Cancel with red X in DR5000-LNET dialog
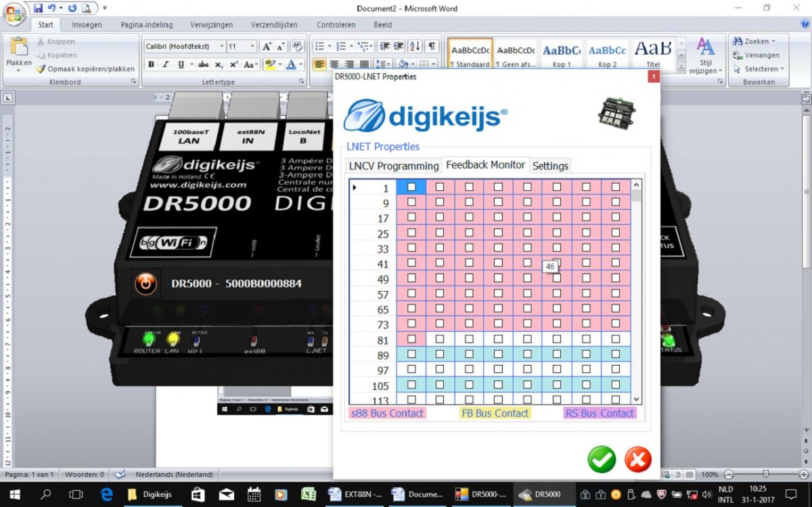The width and height of the screenshot is (812, 507). pyautogui.click(x=637, y=460)
